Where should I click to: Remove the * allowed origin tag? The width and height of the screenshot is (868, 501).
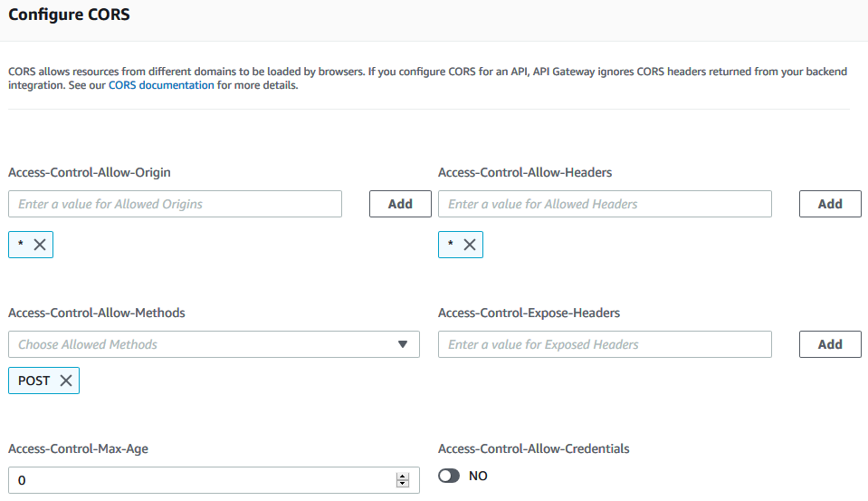(40, 245)
